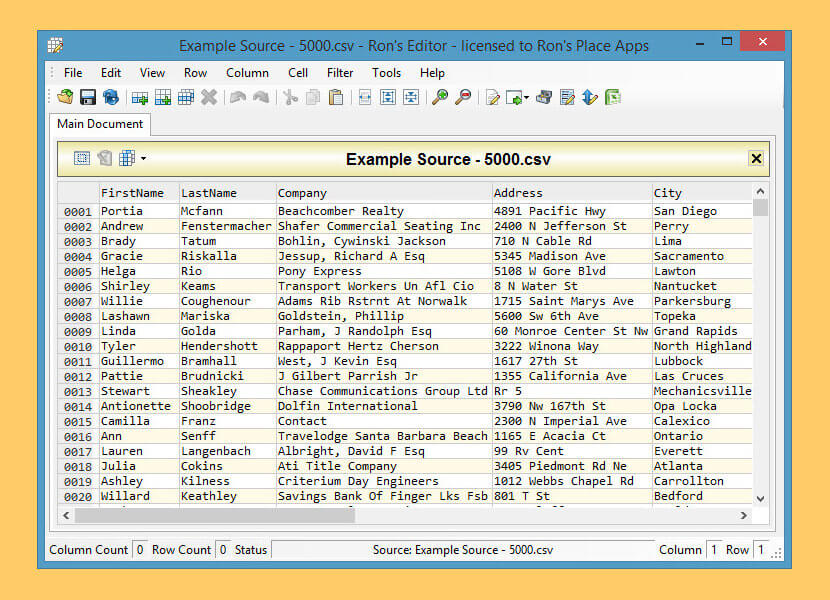Open the Filter menu
Image resolution: width=830 pixels, height=600 pixels.
(x=340, y=73)
